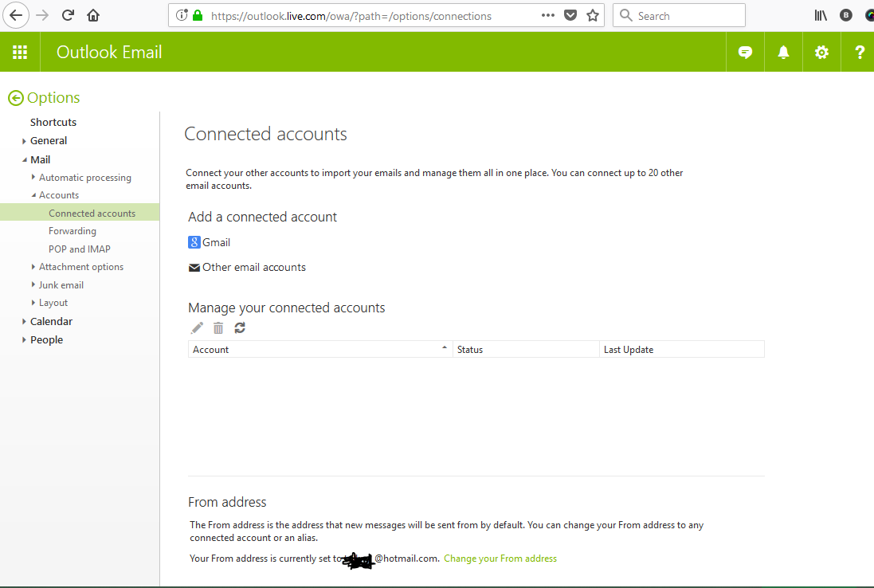Show site information icon in address bar
Viewport: 874px width, 588px height.
point(182,15)
